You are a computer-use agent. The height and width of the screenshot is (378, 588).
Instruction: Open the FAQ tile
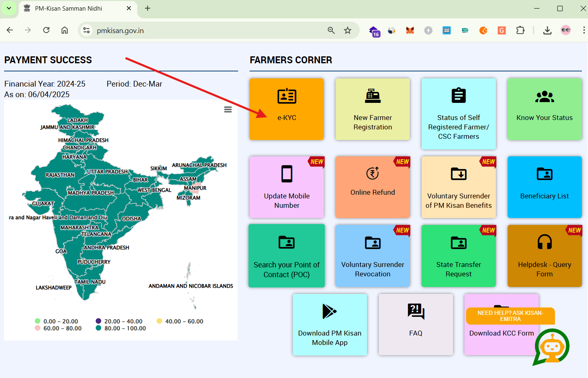pyautogui.click(x=416, y=325)
